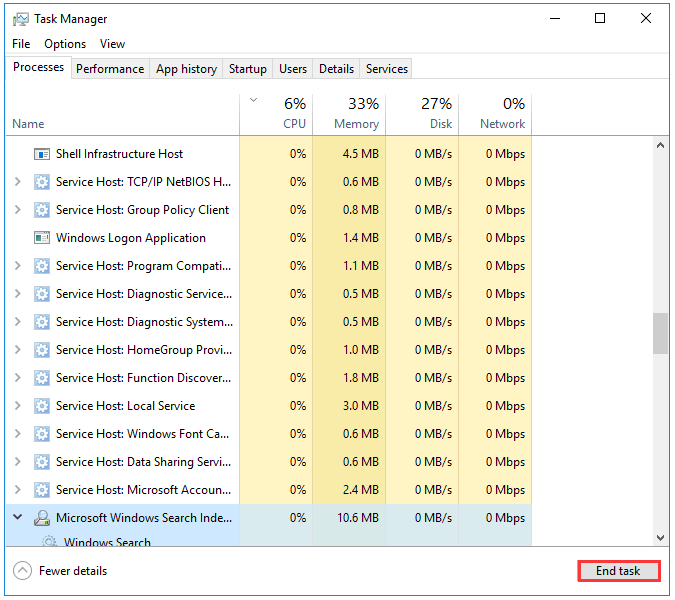Click the Microsoft Windows Search Indexer icon
The height and width of the screenshot is (600, 675).
42,518
